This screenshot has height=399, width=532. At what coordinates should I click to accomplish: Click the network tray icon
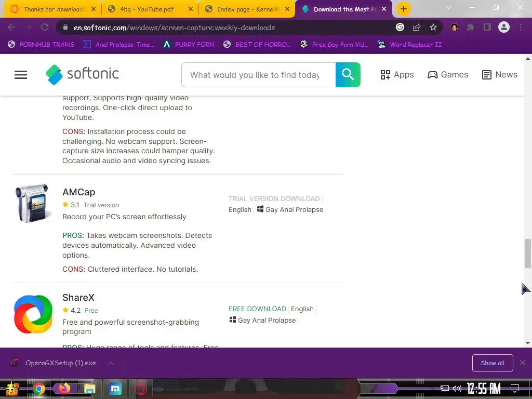(x=445, y=389)
